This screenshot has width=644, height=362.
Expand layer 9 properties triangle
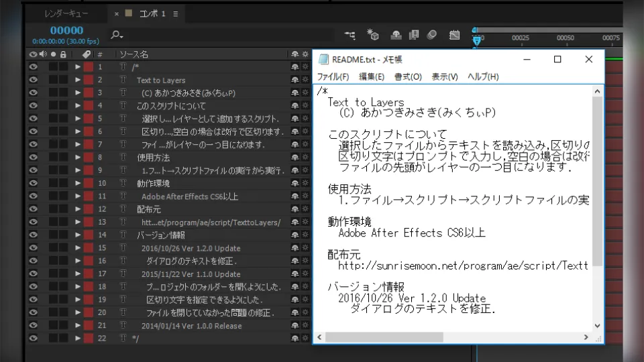pyautogui.click(x=78, y=170)
